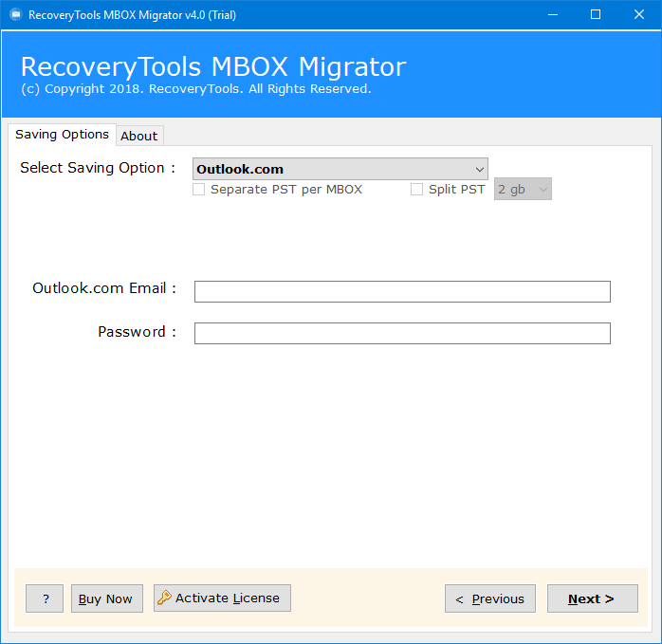Click the 'Outlook.com Email :' label
The image size is (662, 644).
click(x=104, y=288)
